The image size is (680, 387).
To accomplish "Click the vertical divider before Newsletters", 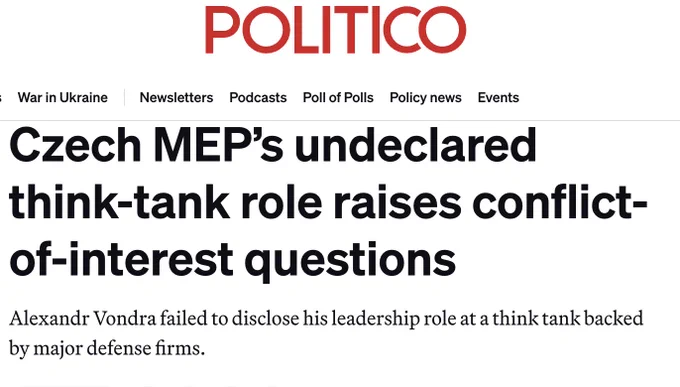I will [x=125, y=98].
